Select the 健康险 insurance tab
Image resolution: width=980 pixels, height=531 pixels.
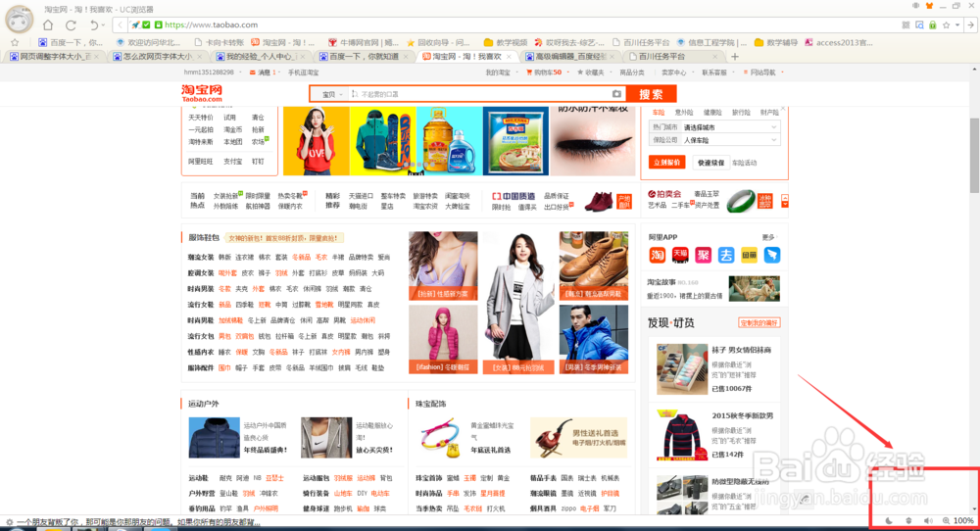pyautogui.click(x=712, y=113)
